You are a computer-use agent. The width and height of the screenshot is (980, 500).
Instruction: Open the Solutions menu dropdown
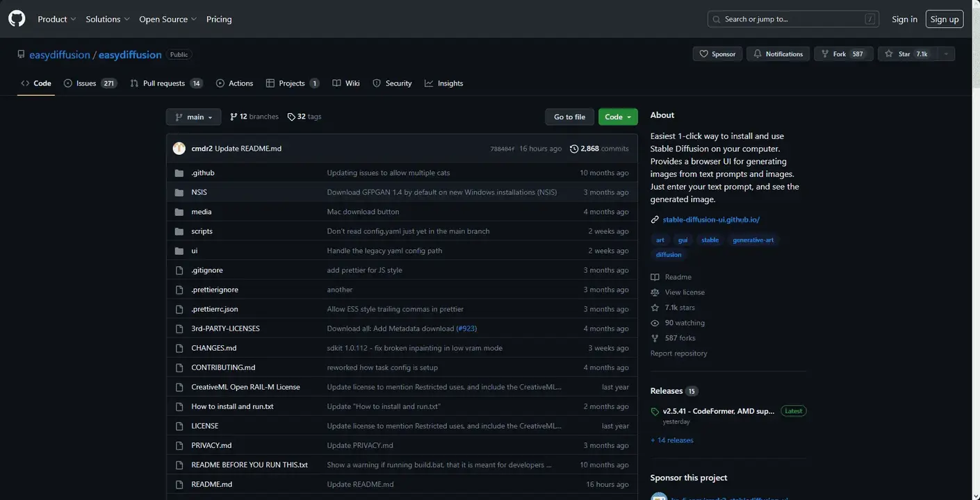point(108,19)
